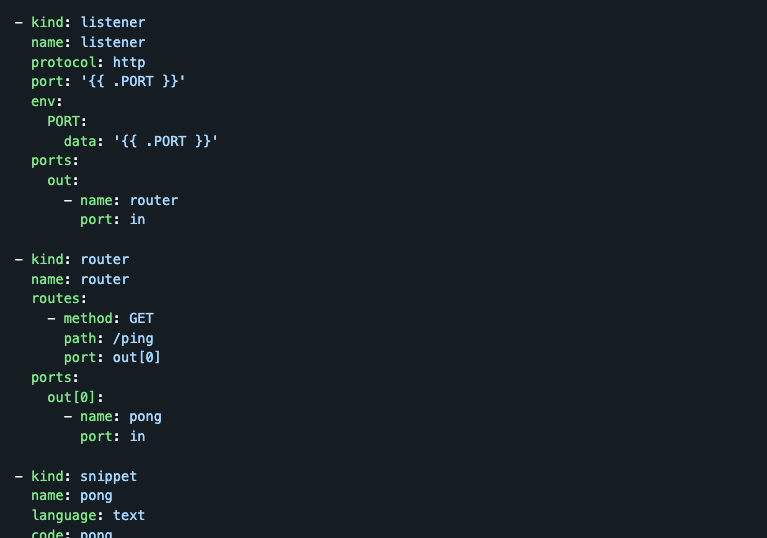The height and width of the screenshot is (538, 767).
Task: Click the 'out[0]' value of route port
Action: (136, 358)
